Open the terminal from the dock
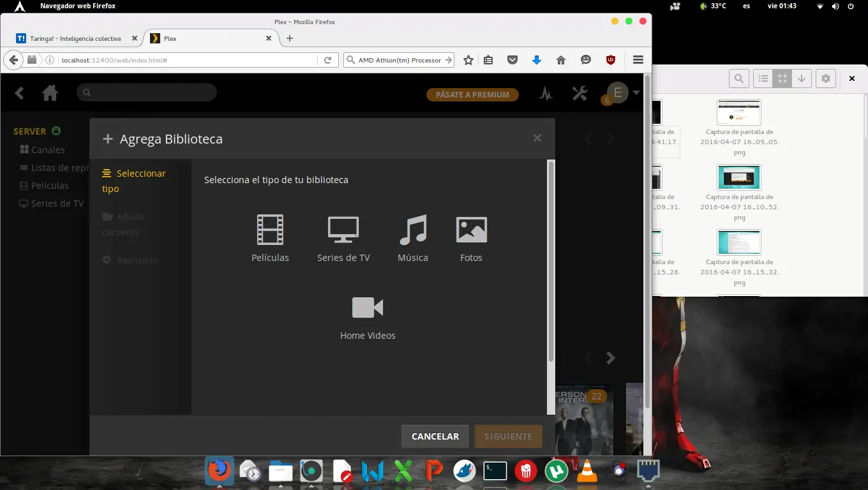This screenshot has height=490, width=868. coord(495,471)
